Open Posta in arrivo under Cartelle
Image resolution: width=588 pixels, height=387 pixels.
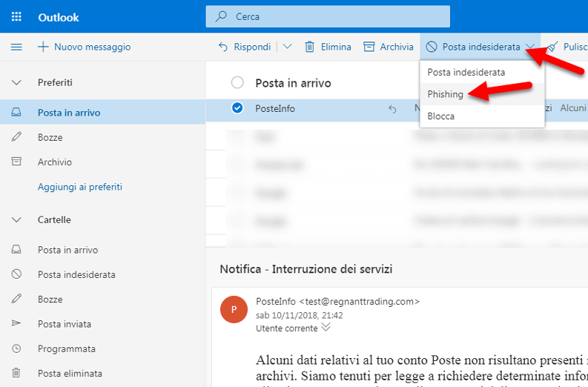103,249
